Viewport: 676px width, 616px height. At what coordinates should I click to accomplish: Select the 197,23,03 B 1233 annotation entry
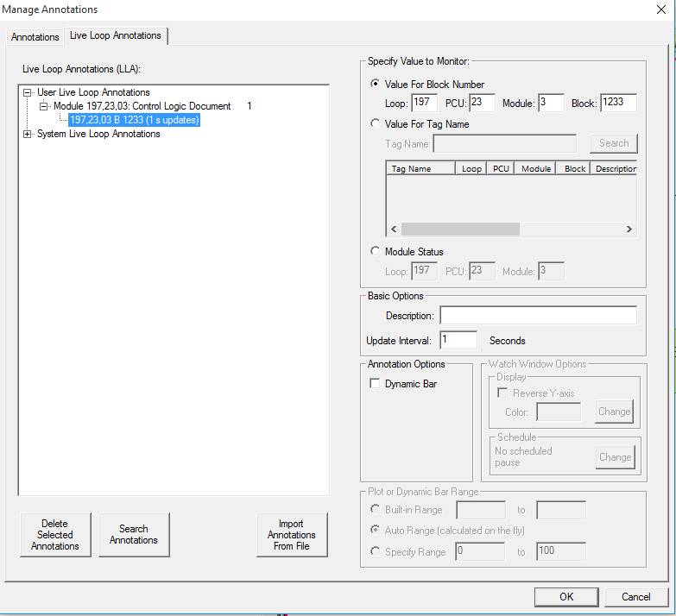134,120
